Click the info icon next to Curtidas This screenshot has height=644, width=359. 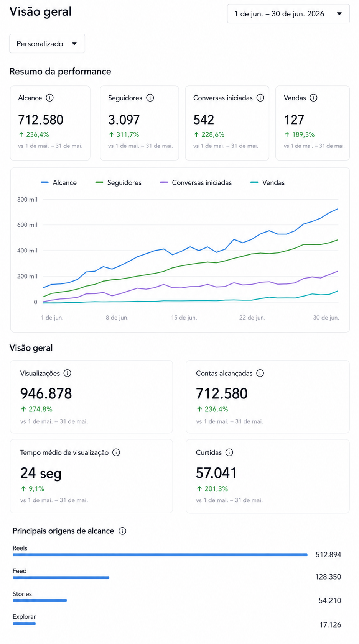click(x=229, y=452)
